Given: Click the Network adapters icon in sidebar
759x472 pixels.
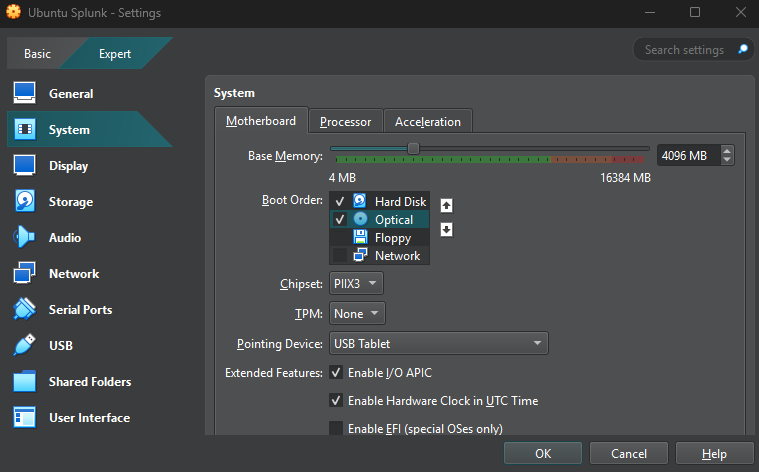Looking at the screenshot, I should click(x=24, y=273).
